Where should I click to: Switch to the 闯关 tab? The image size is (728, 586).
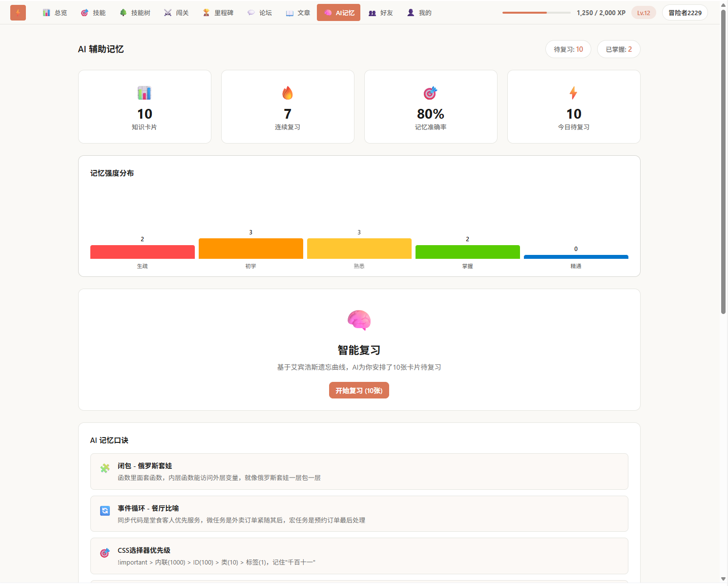(176, 13)
